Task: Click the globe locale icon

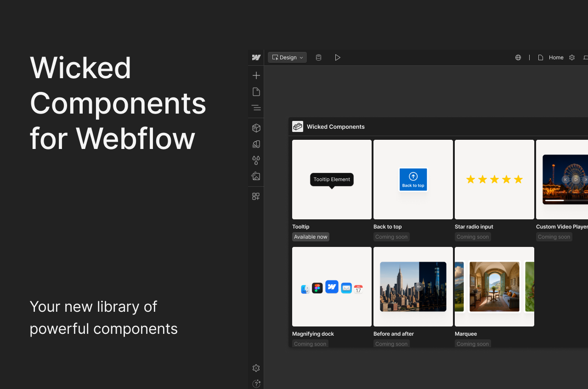Action: point(518,57)
